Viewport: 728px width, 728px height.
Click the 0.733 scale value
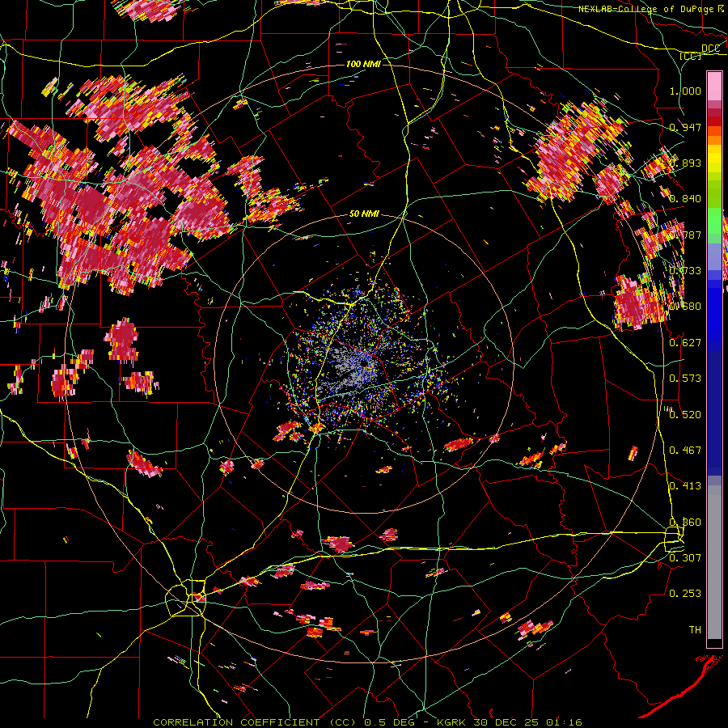pyautogui.click(x=685, y=271)
